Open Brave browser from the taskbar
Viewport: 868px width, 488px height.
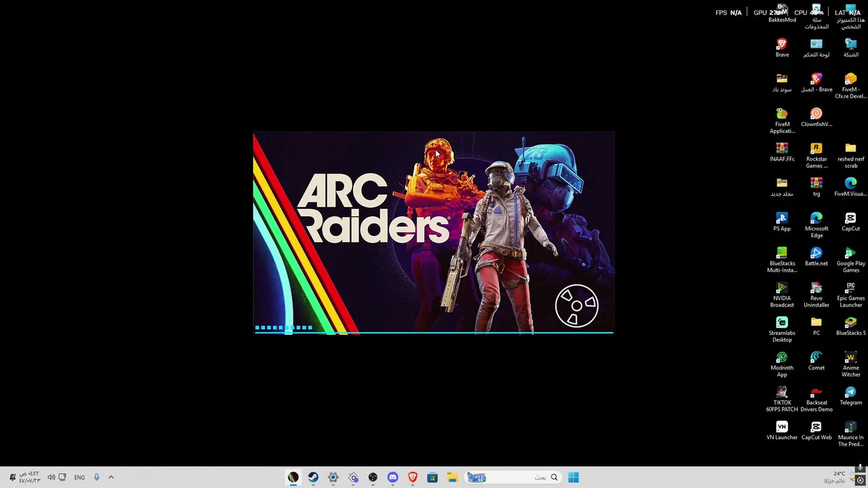coord(412,477)
